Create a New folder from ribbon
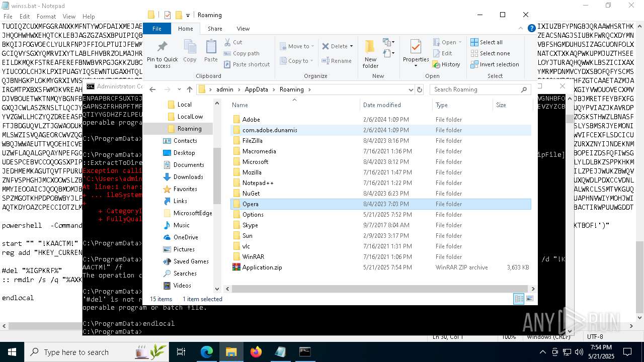 point(370,53)
